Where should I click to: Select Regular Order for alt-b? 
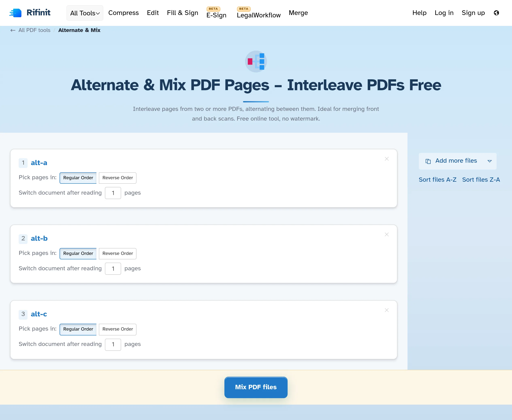point(78,253)
